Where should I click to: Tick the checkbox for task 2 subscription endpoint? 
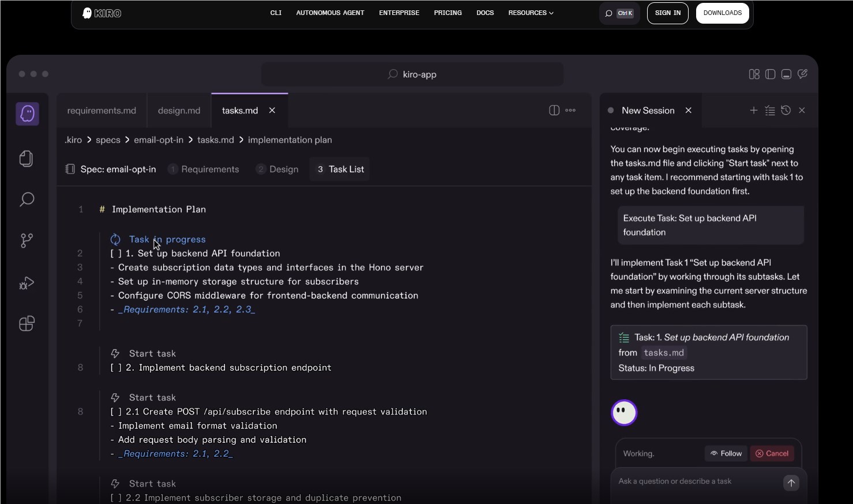tap(116, 368)
